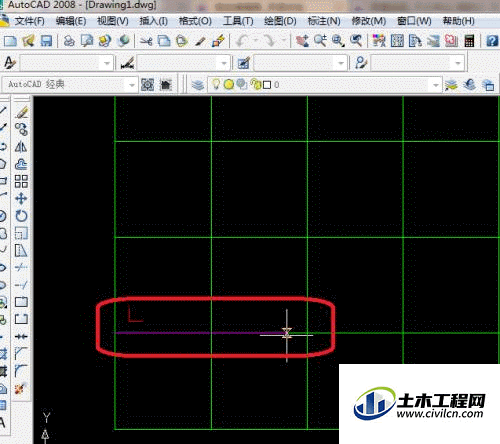Click the Publish icon
This screenshot has width=500, height=444.
click(x=105, y=41)
